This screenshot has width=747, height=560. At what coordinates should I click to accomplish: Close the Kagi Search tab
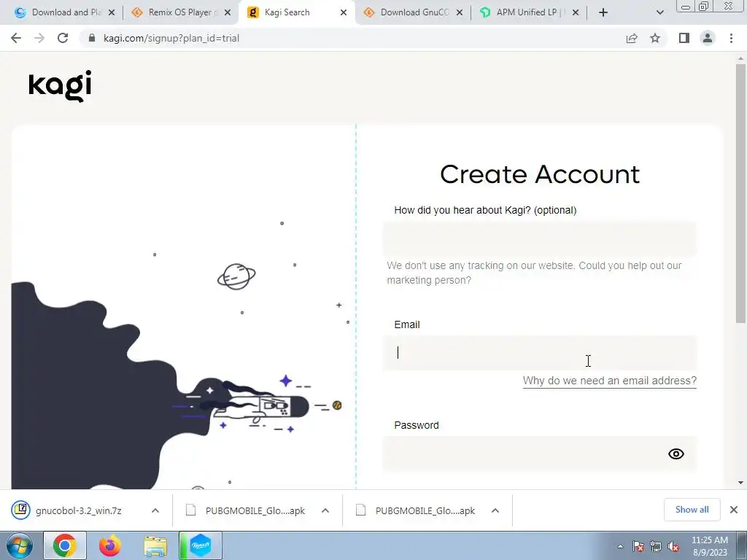(344, 13)
